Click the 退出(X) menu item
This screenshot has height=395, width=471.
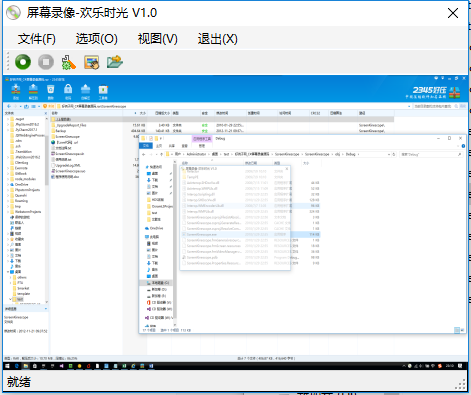coord(217,39)
